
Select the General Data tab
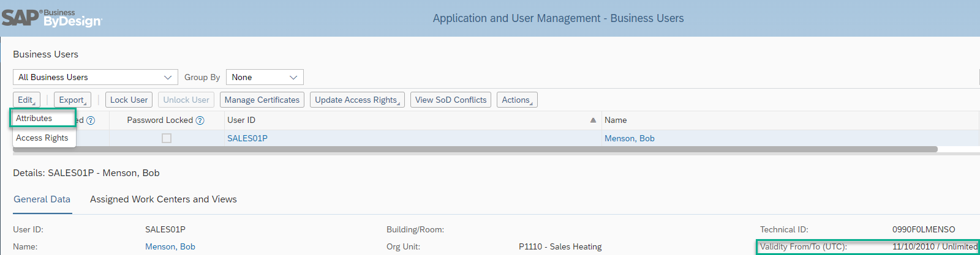pos(42,199)
